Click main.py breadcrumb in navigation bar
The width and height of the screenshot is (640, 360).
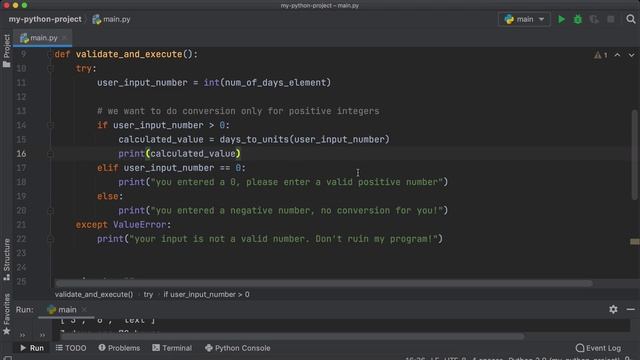[x=111, y=19]
